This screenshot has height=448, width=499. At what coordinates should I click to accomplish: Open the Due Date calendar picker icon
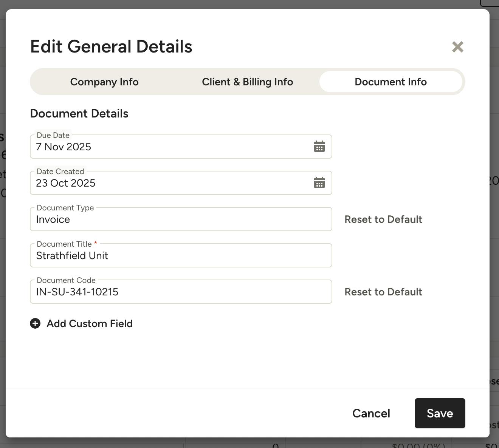click(x=319, y=147)
